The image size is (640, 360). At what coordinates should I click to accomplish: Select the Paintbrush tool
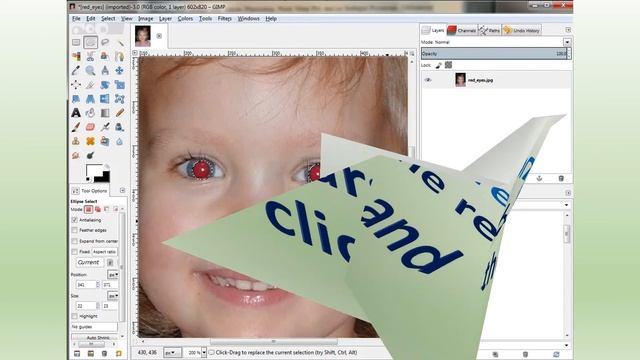pos(76,127)
